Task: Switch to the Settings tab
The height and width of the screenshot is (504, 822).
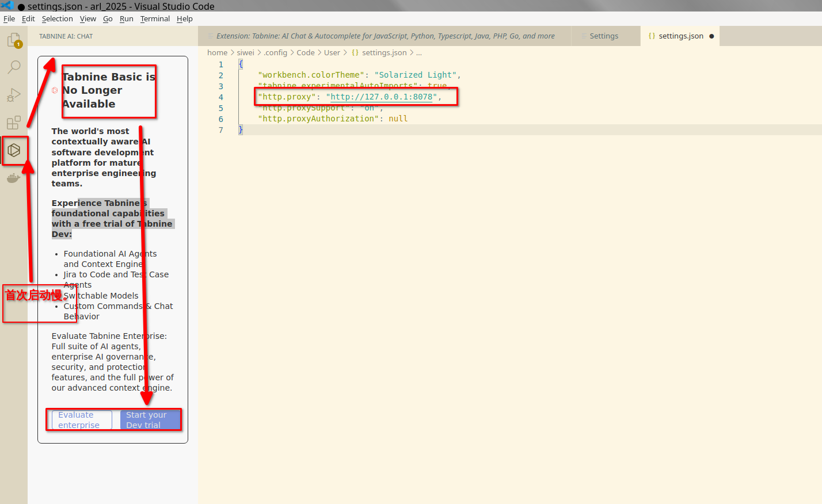Action: 604,36
